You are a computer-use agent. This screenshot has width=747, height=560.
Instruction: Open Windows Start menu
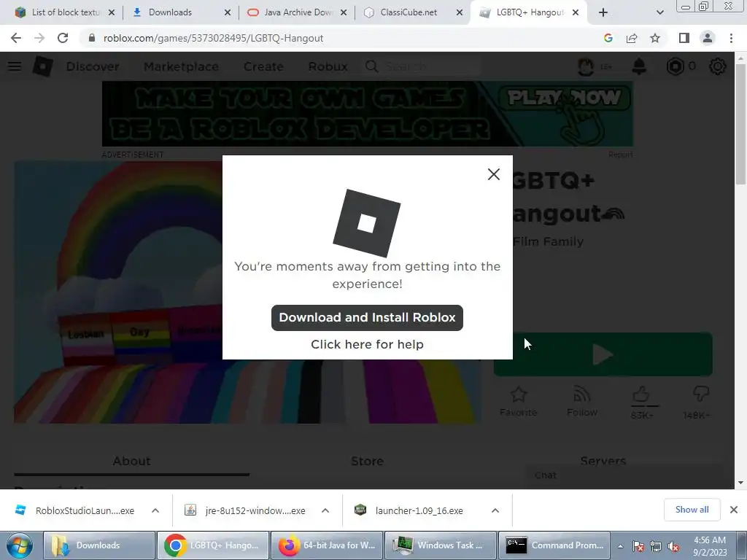[20, 545]
